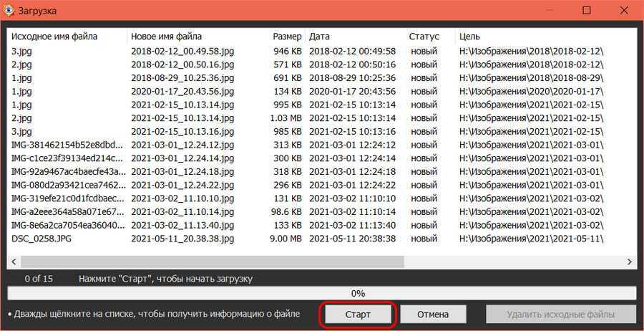
Task: Select row renamed 2020-01-17_20.43.56.jpg
Action: coord(182,92)
